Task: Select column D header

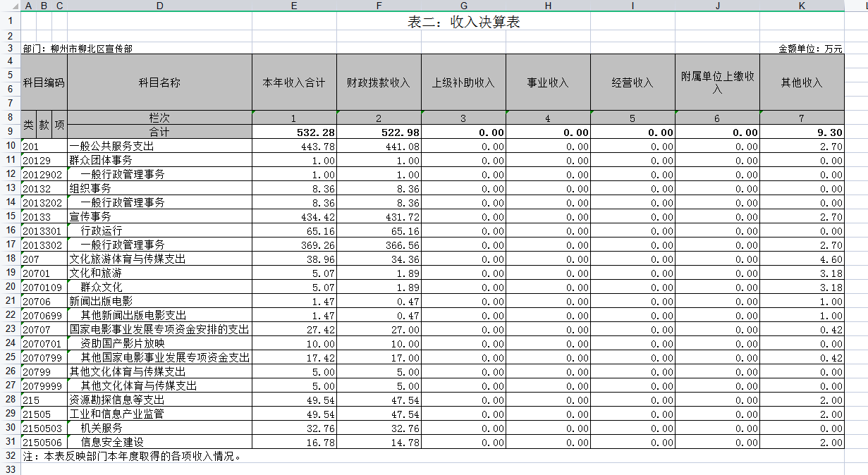Action: click(159, 6)
